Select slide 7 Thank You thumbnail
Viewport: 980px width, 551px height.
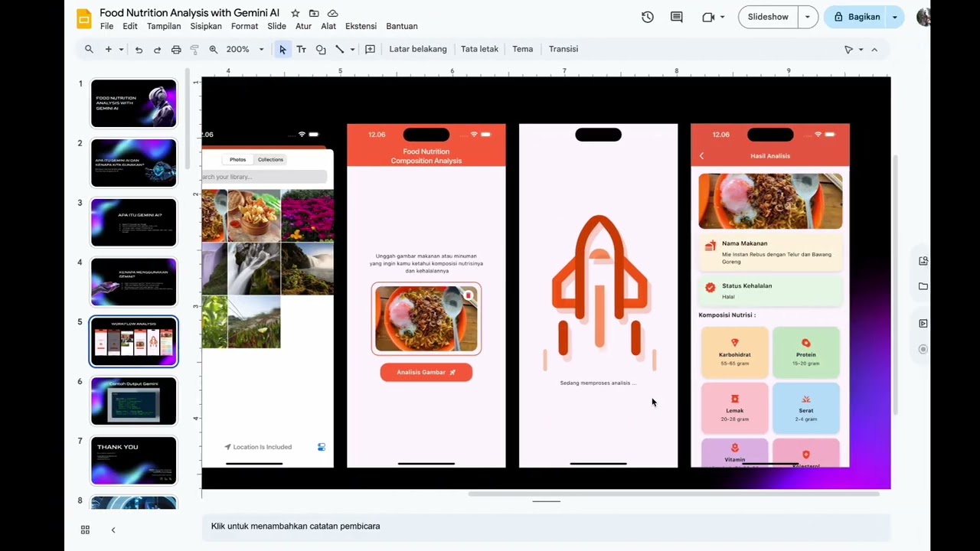click(x=134, y=461)
